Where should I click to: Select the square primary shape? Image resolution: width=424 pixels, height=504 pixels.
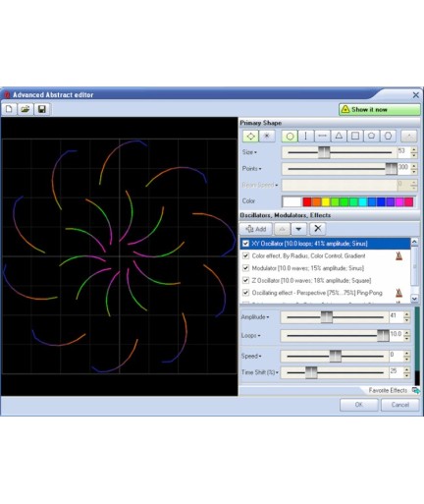click(x=355, y=136)
